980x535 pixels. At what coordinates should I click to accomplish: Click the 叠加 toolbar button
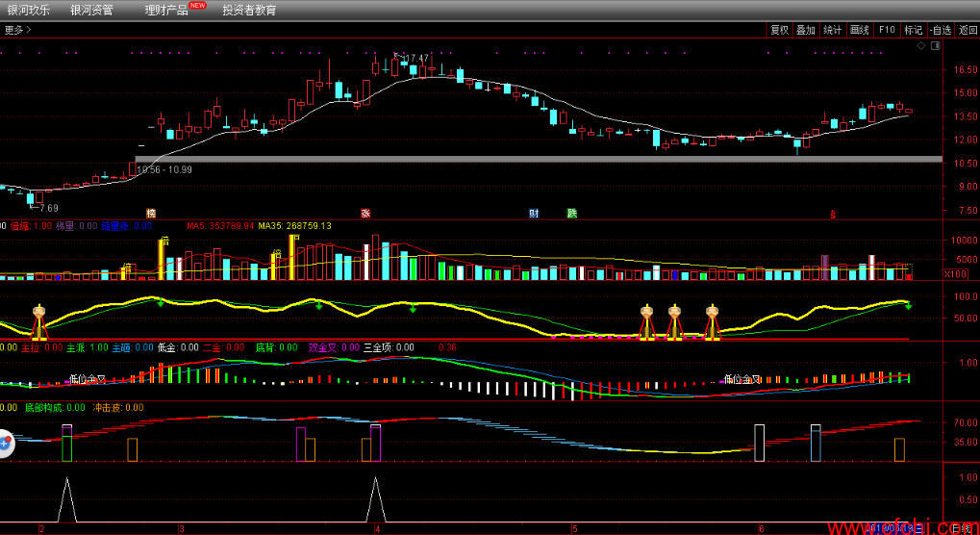(x=806, y=30)
